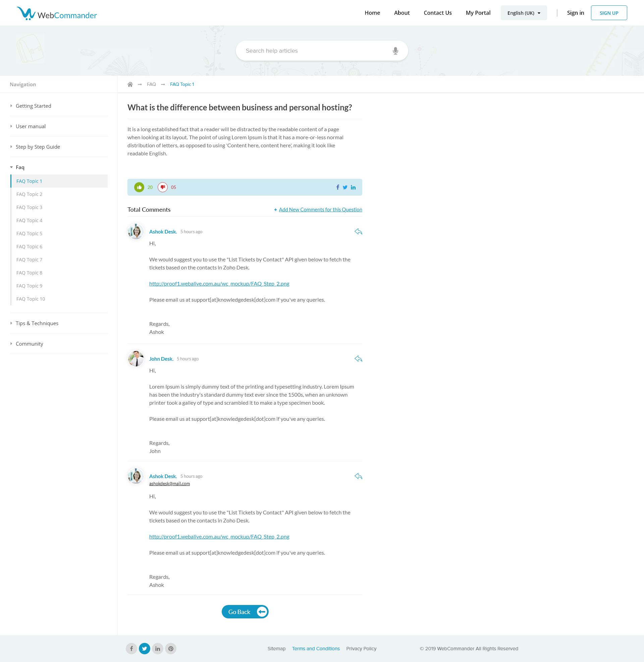
Task: Expand Tips & Techniques section
Action: 37,323
